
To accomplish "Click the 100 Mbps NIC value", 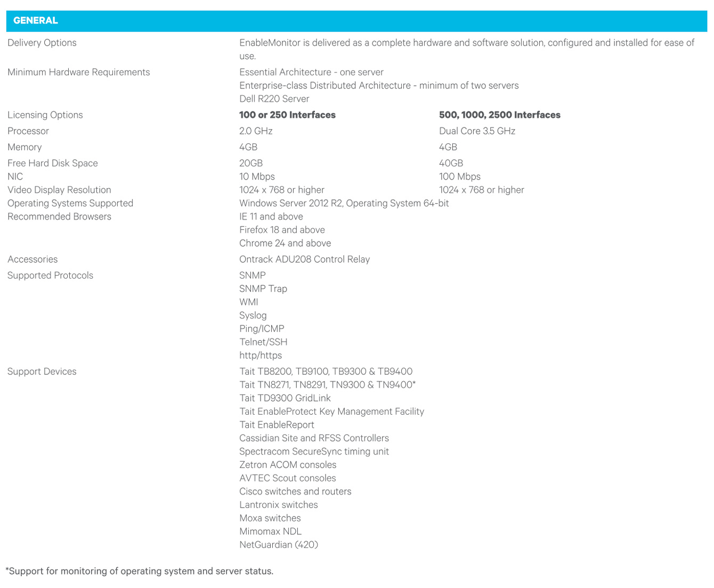I will (x=459, y=176).
